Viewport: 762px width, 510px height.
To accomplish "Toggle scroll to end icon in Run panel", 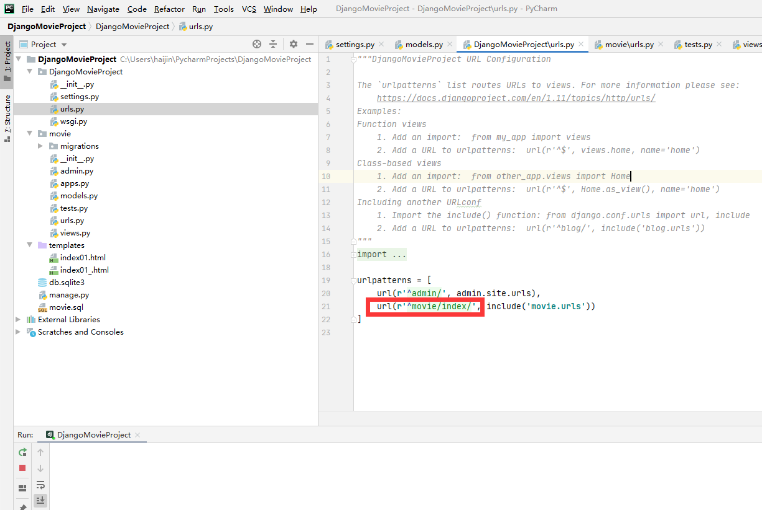I will (x=40, y=500).
